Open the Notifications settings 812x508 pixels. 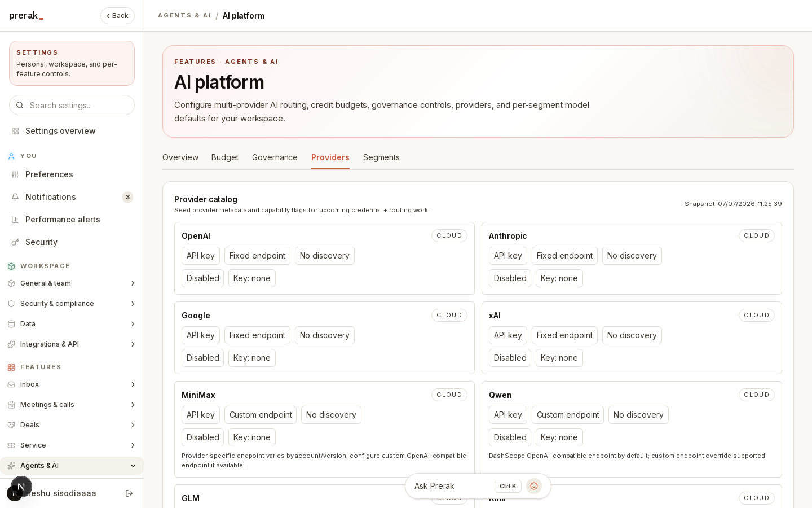tap(72, 197)
